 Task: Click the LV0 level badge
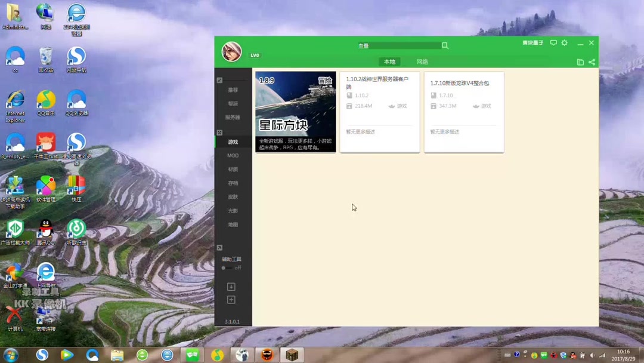pyautogui.click(x=255, y=55)
